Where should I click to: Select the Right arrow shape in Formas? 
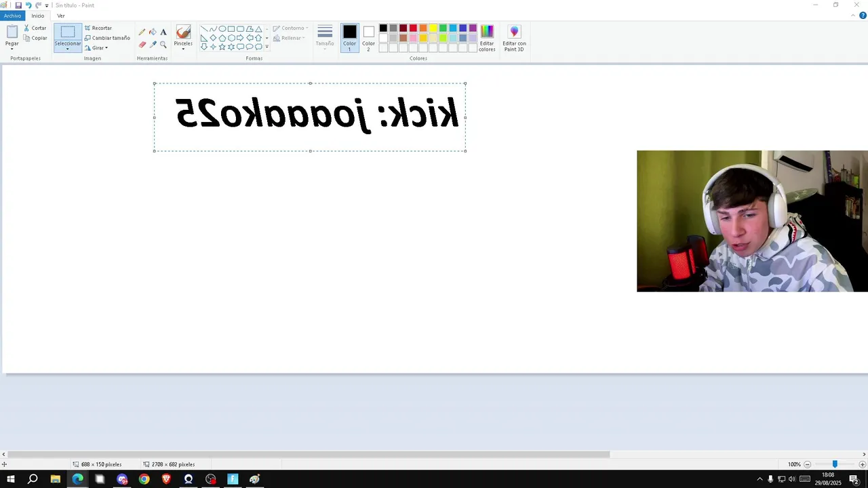click(x=240, y=38)
